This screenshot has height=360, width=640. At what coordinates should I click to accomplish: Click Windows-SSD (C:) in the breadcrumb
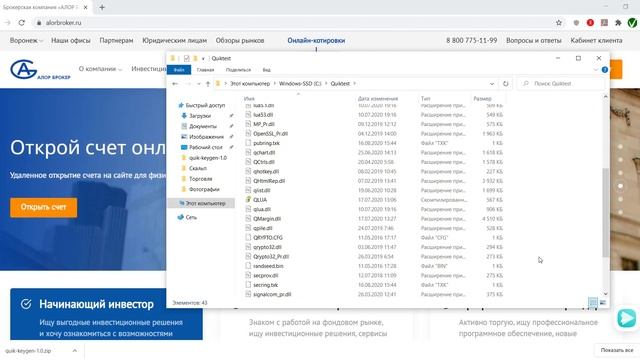pyautogui.click(x=300, y=84)
